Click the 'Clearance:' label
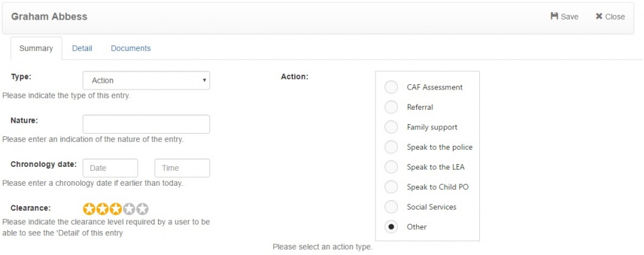644x255 pixels. 31,208
